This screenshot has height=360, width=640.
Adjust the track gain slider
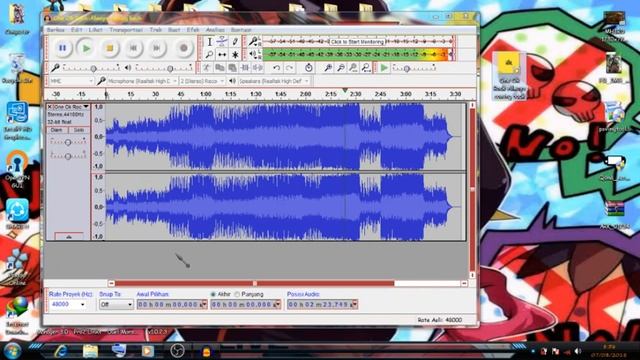click(x=68, y=142)
